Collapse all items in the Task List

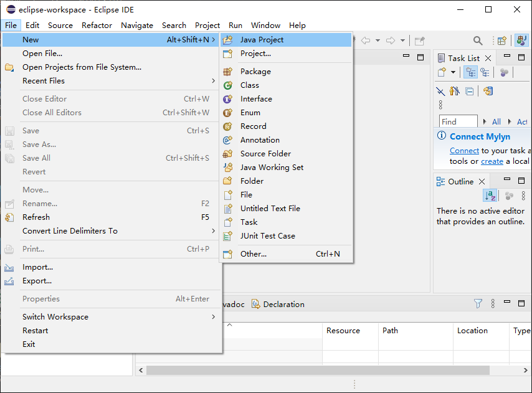point(470,91)
